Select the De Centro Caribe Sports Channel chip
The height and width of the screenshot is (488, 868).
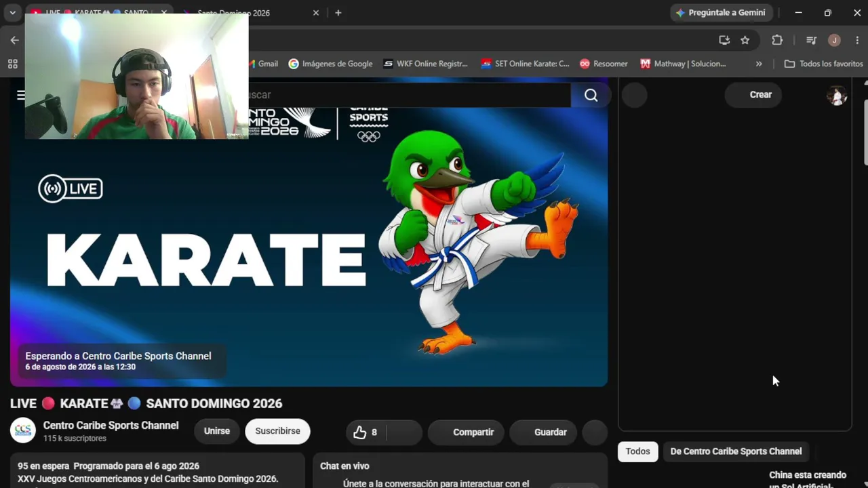[736, 451]
